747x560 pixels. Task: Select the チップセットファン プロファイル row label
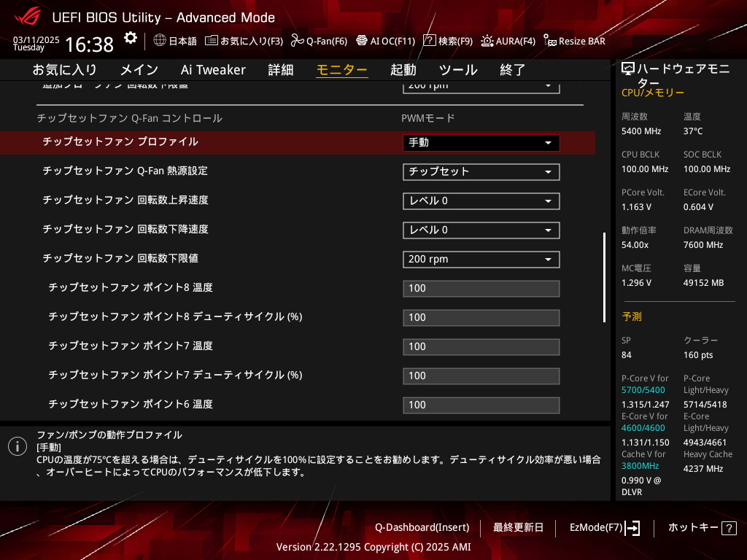(120, 141)
